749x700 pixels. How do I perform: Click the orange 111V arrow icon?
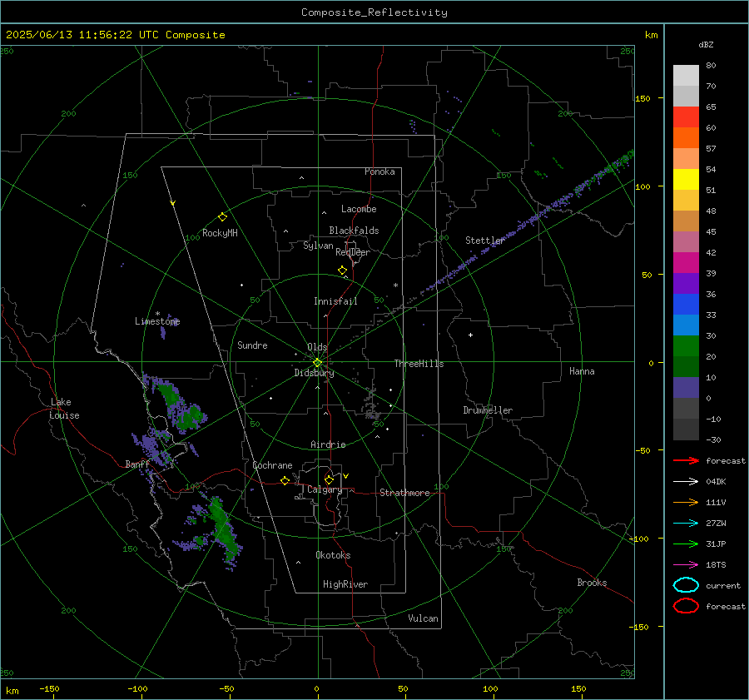[x=686, y=502]
